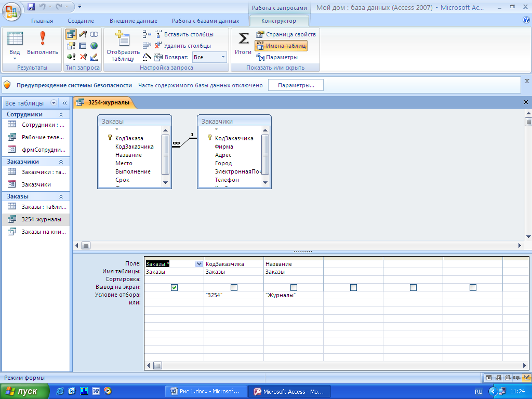Image resolution: width=532 pixels, height=399 pixels.
Task: Open Все таблицы navigation dropdown
Action: [54, 103]
